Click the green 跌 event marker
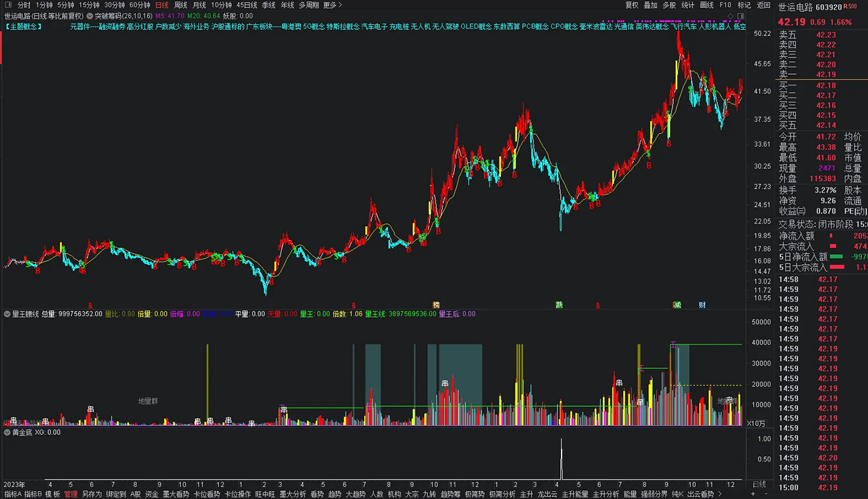 click(559, 305)
